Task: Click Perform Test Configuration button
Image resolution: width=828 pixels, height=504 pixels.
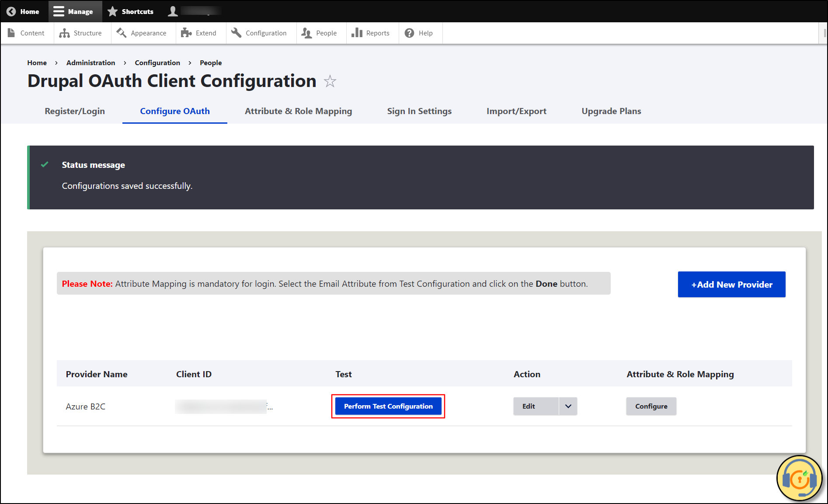Action: click(x=388, y=406)
